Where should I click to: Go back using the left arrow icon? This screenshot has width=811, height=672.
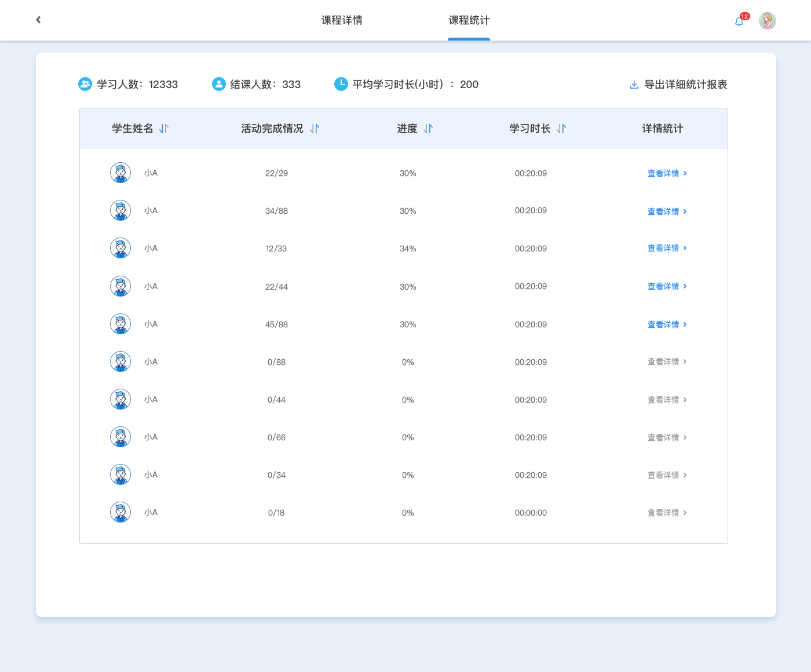point(38,20)
